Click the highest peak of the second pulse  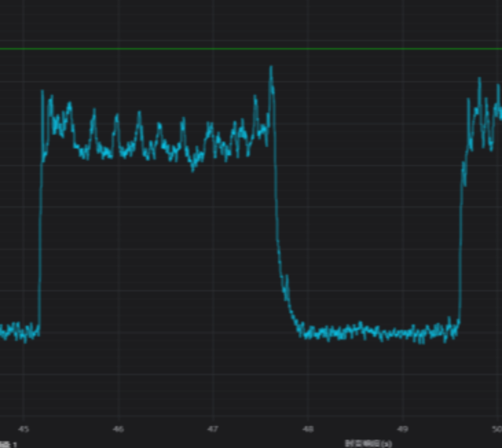point(479,80)
